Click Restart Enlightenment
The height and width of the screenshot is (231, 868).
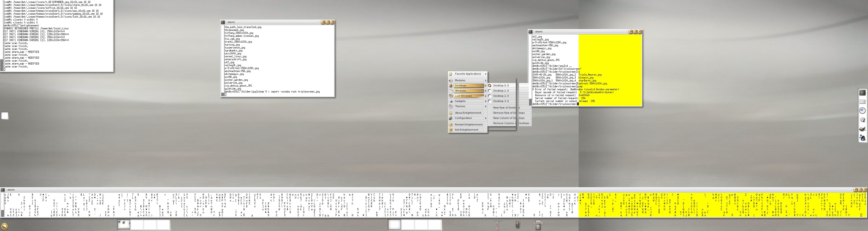coord(468,125)
